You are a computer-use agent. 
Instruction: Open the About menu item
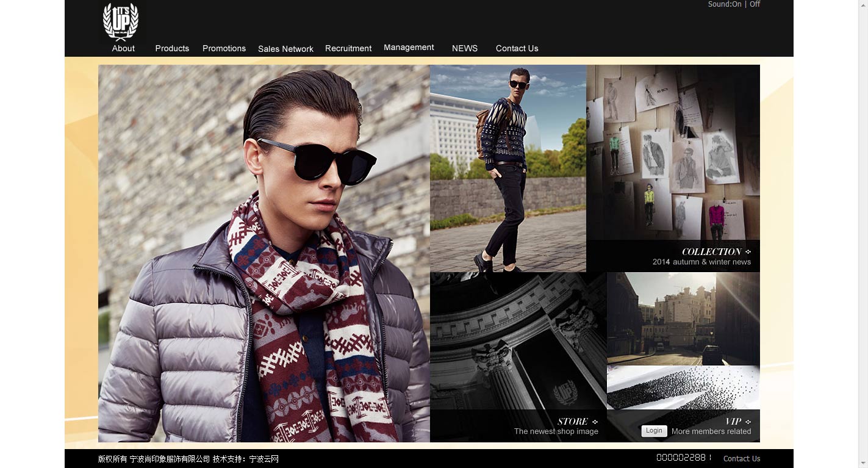click(123, 48)
